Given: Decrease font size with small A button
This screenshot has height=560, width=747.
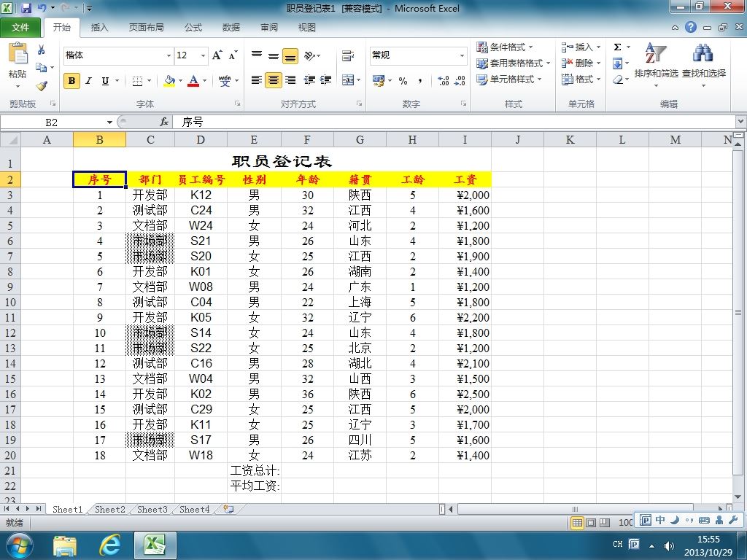Looking at the screenshot, I should point(233,55).
